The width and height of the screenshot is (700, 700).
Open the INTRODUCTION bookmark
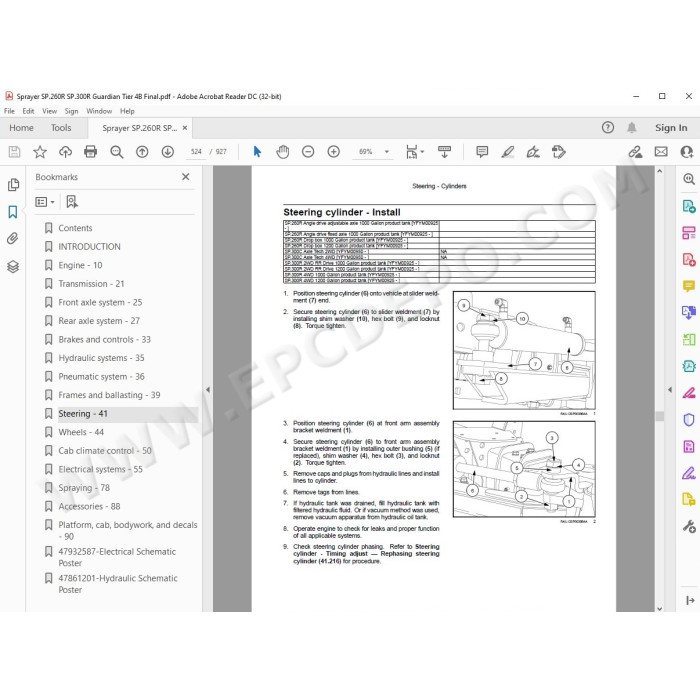point(89,247)
